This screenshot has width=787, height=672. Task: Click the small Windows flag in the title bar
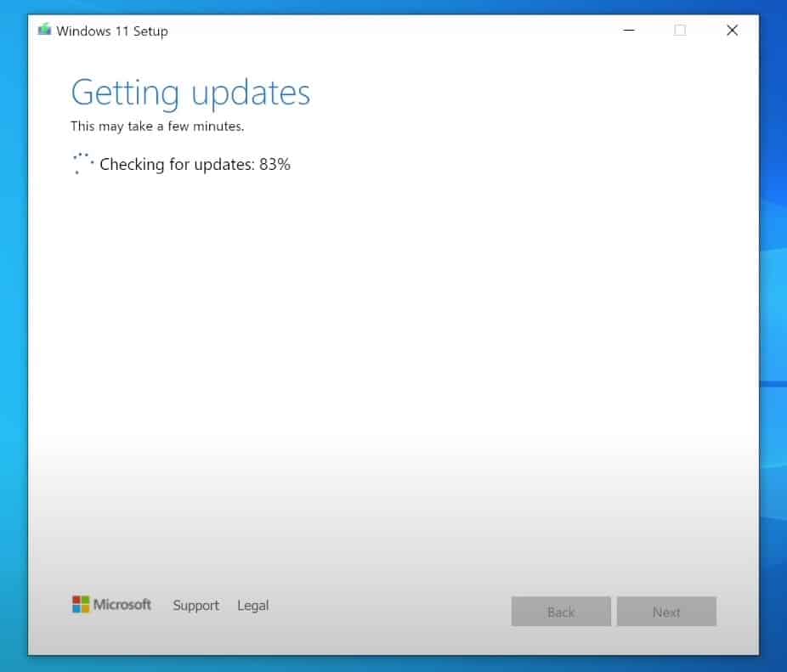click(x=44, y=29)
